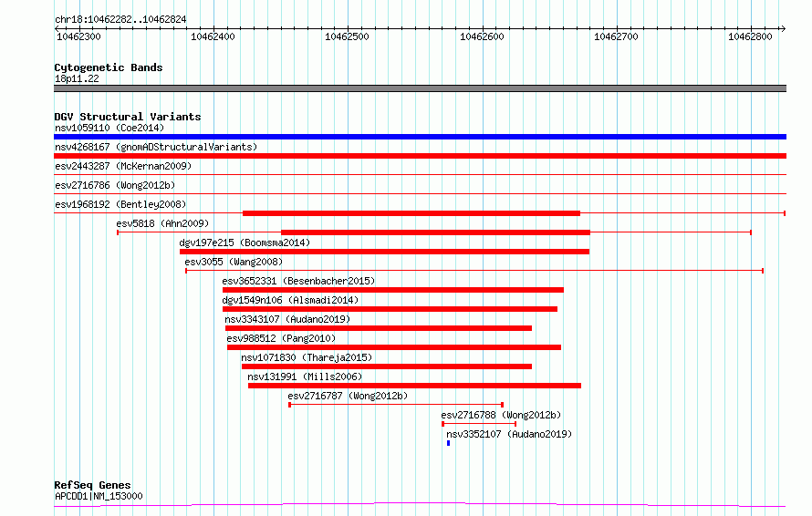Open the APCDD1|NM_153000 gene label
The width and height of the screenshot is (812, 516).
tap(99, 496)
